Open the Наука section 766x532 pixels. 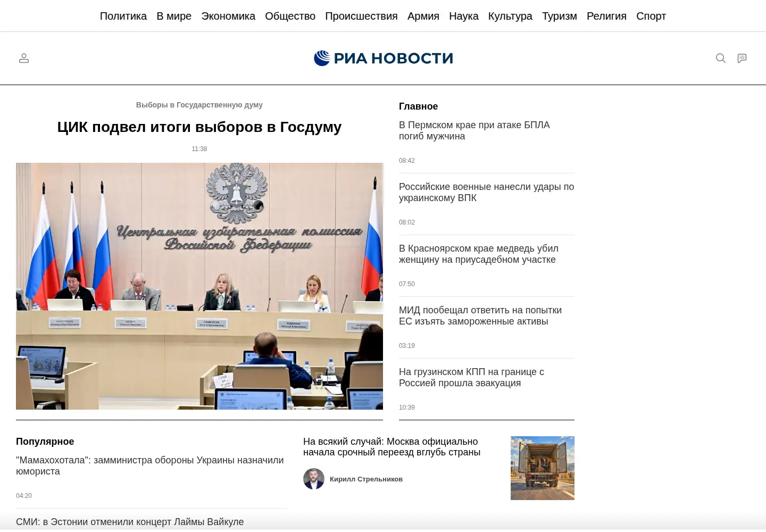point(464,16)
